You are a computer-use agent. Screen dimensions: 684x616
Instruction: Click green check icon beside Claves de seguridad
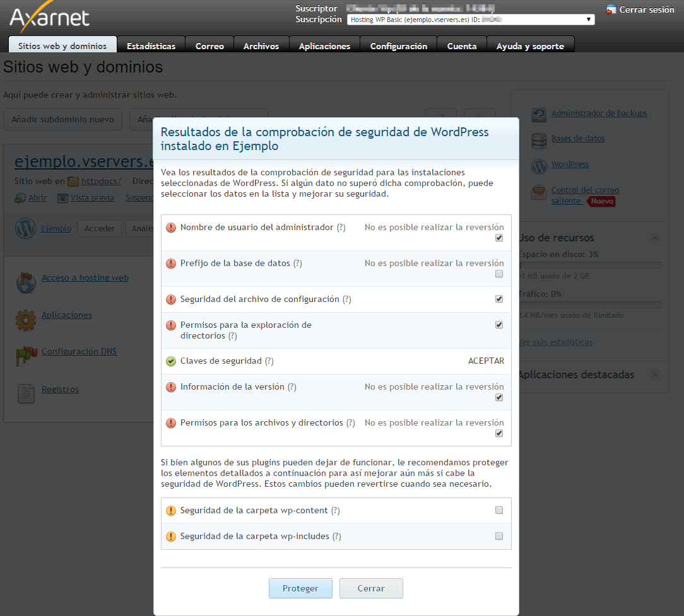pos(171,361)
